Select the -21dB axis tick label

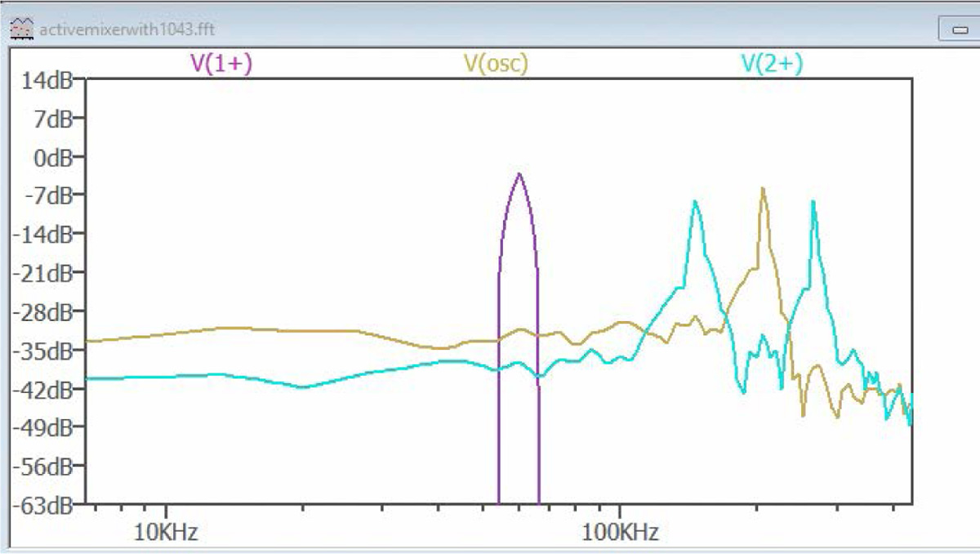coord(47,272)
